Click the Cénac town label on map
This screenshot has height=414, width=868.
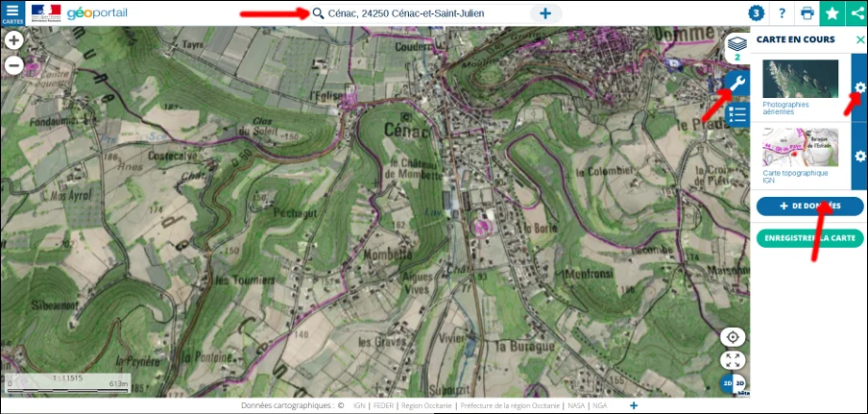tap(406, 131)
